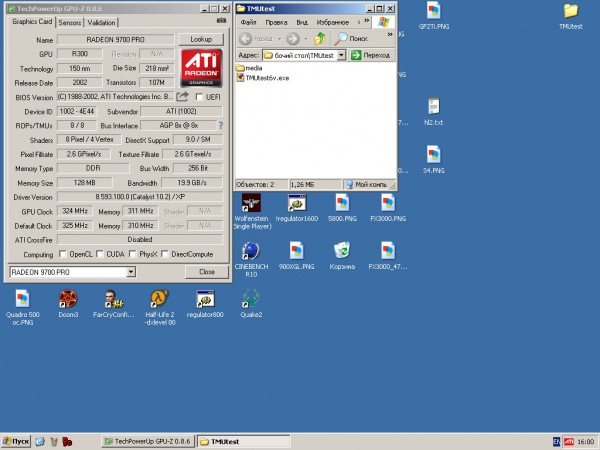Viewport: 600px width, 450px height.
Task: Switch to the Validation tab
Action: (x=101, y=23)
